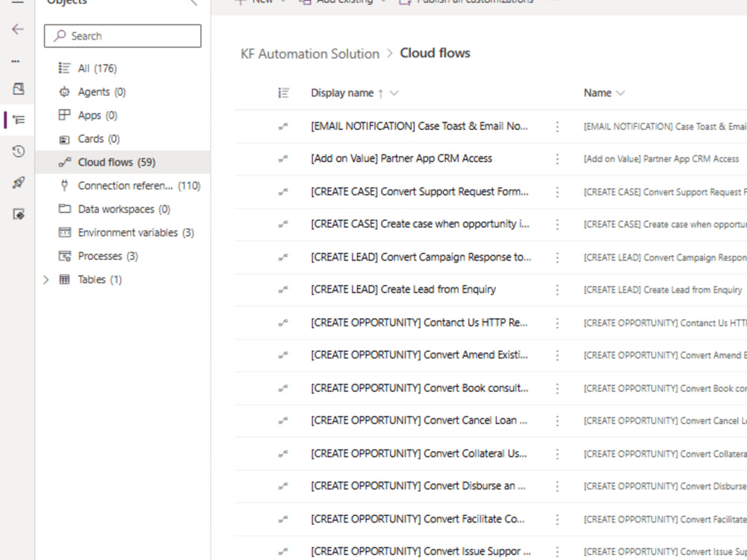Viewport: 747px width, 560px height.
Task: Open [CREATE OPPORTUNITY] Convert Book consult flow
Action: pos(420,388)
